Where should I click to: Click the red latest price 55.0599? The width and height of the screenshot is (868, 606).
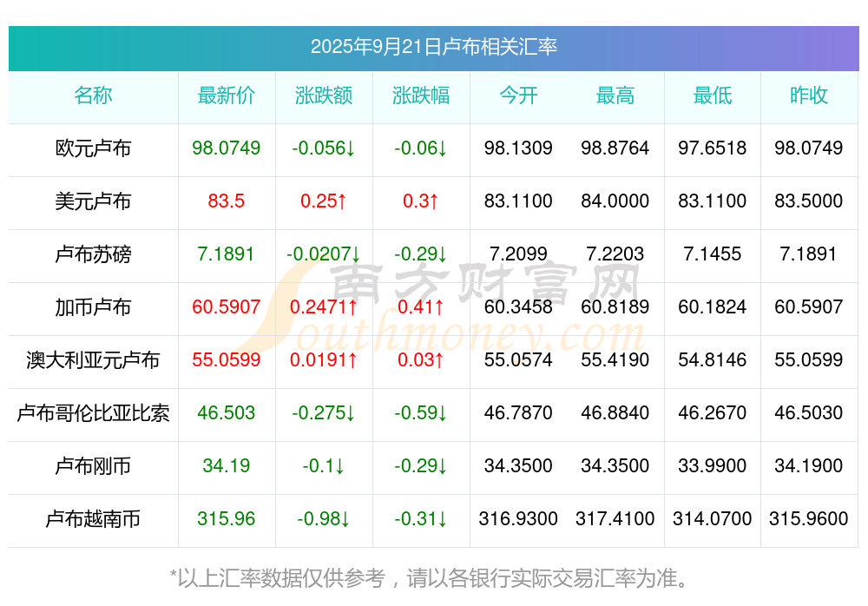coord(227,359)
